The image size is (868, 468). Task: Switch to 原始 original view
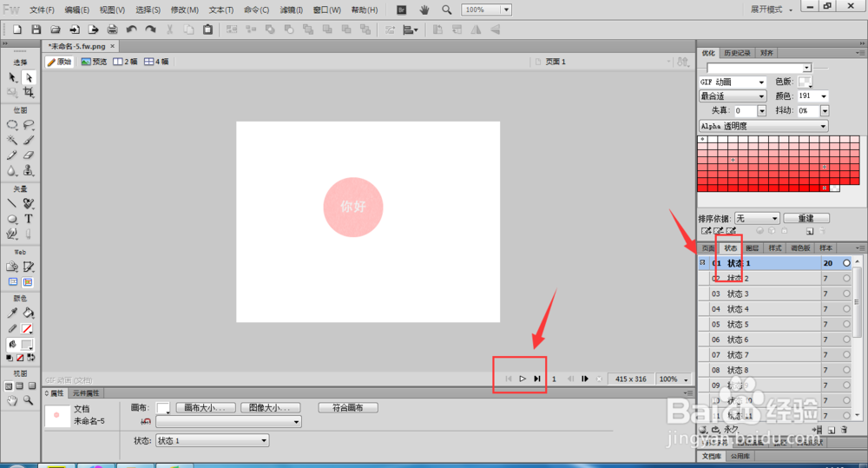coord(59,62)
